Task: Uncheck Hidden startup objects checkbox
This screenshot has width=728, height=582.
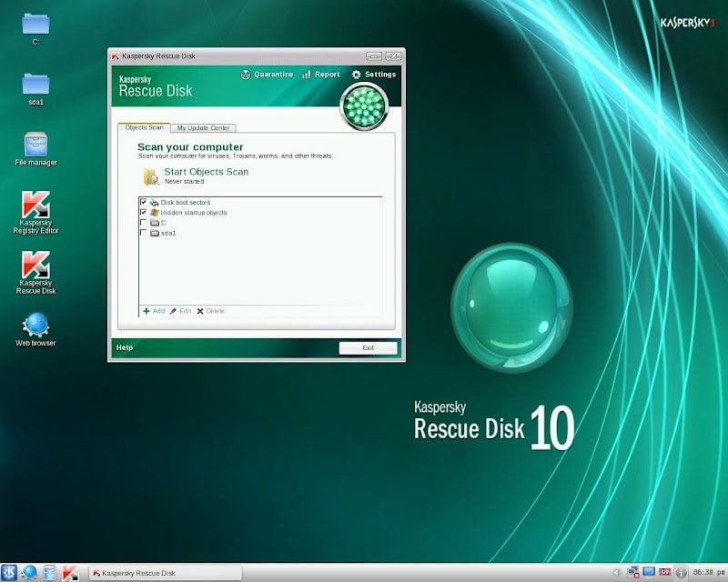Action: (x=144, y=212)
